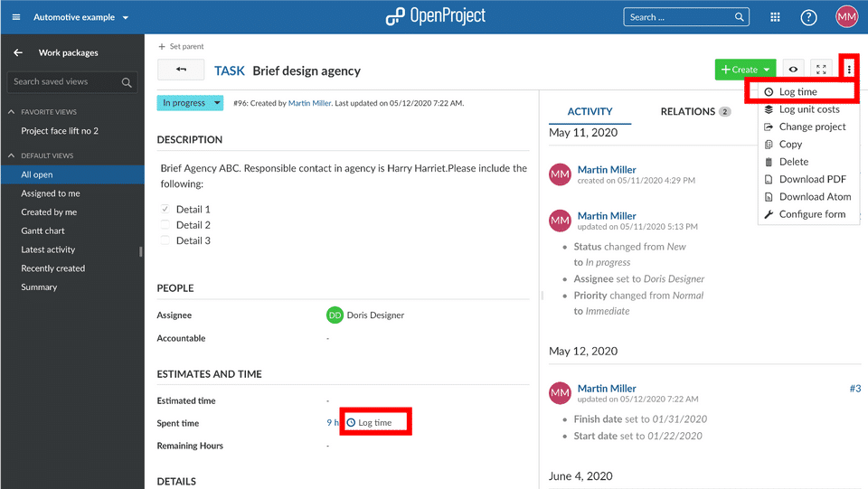Toggle the watch eye icon
The width and height of the screenshot is (868, 489).
[x=793, y=69]
